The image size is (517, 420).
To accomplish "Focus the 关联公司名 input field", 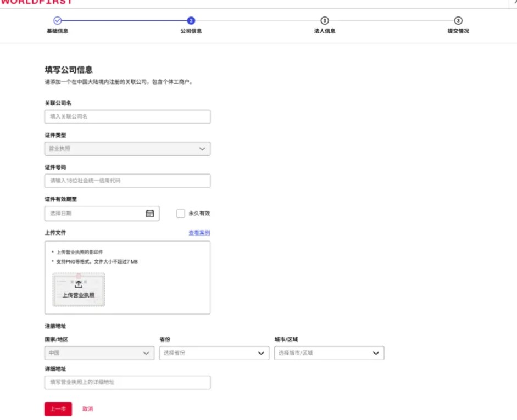I will click(x=127, y=117).
